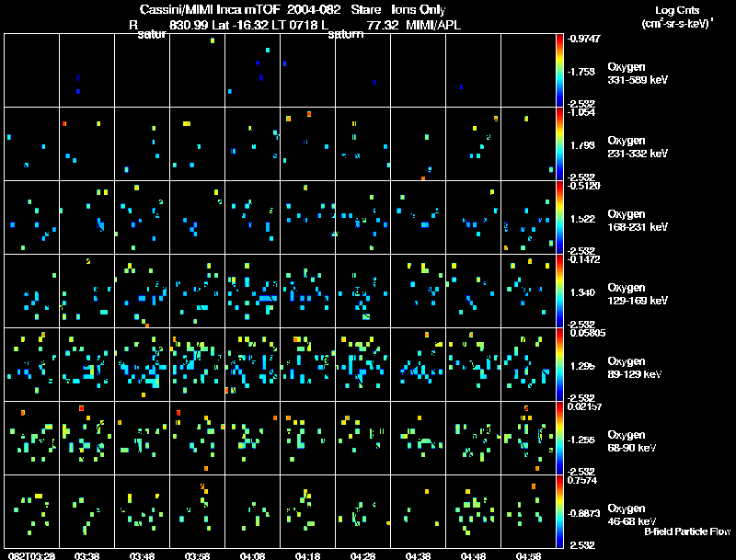Click the '04:38' time axis label
736x560 pixels.
tap(418, 555)
